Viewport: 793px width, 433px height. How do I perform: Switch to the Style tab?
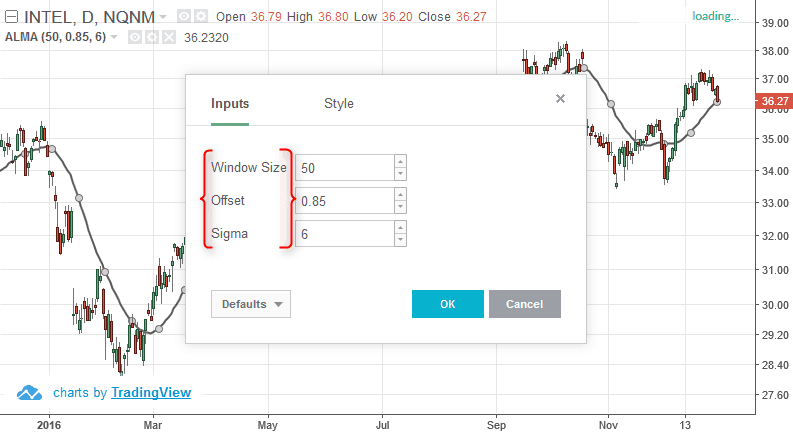tap(339, 104)
